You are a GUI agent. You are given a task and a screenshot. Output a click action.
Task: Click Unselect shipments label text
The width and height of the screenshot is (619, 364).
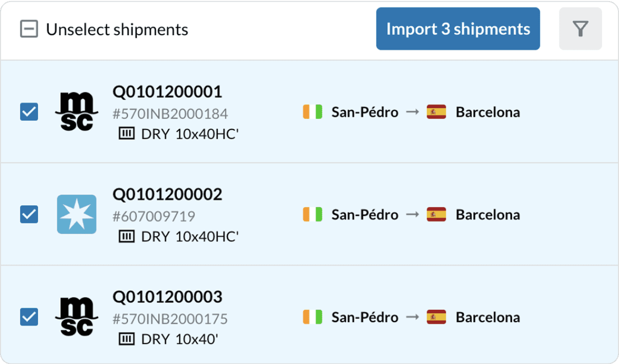click(117, 30)
